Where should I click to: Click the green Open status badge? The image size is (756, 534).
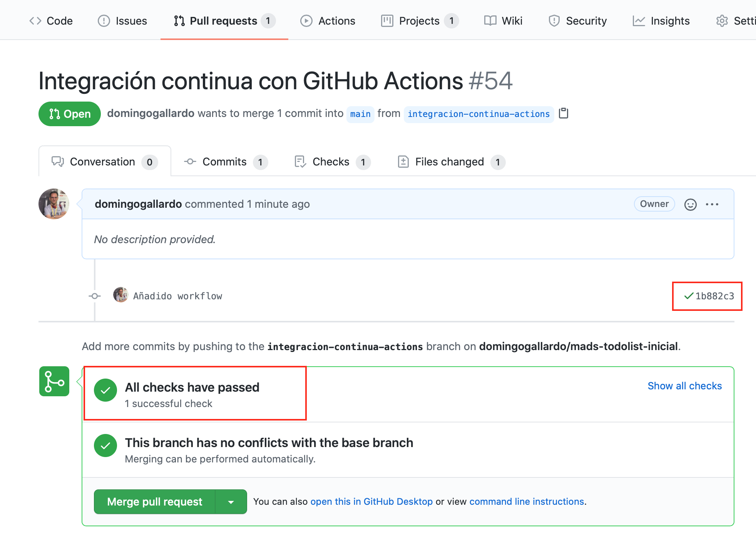tap(70, 114)
